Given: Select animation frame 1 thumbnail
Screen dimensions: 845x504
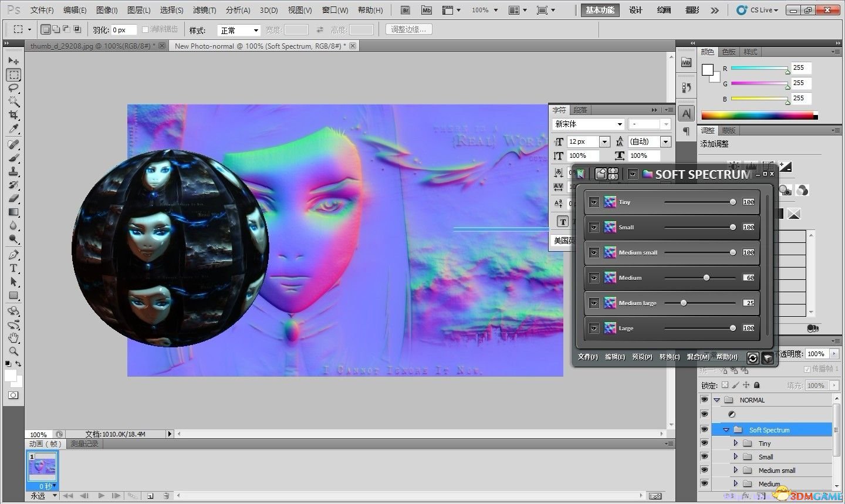Looking at the screenshot, I should [43, 467].
